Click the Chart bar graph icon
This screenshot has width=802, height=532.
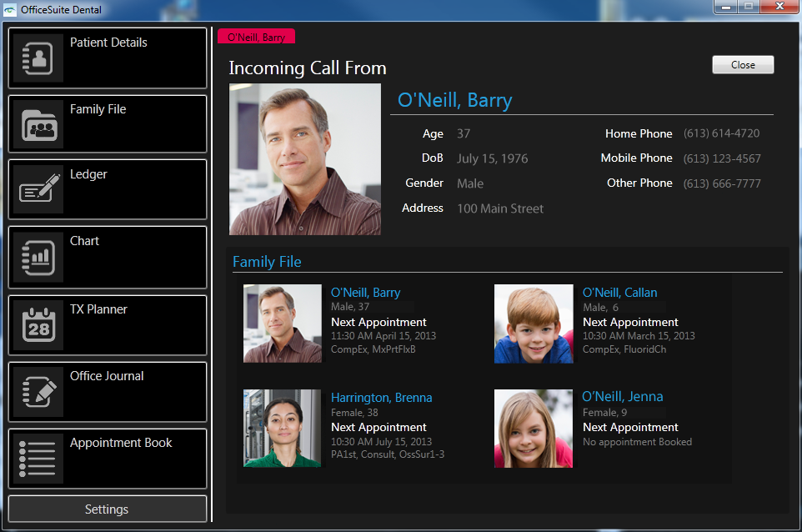[39, 258]
